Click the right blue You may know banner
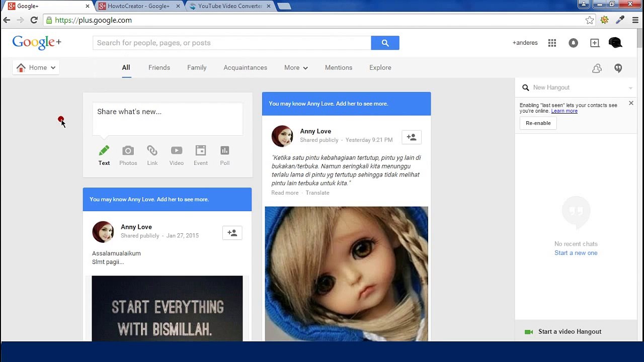Screen dimensions: 644x362 346,104
